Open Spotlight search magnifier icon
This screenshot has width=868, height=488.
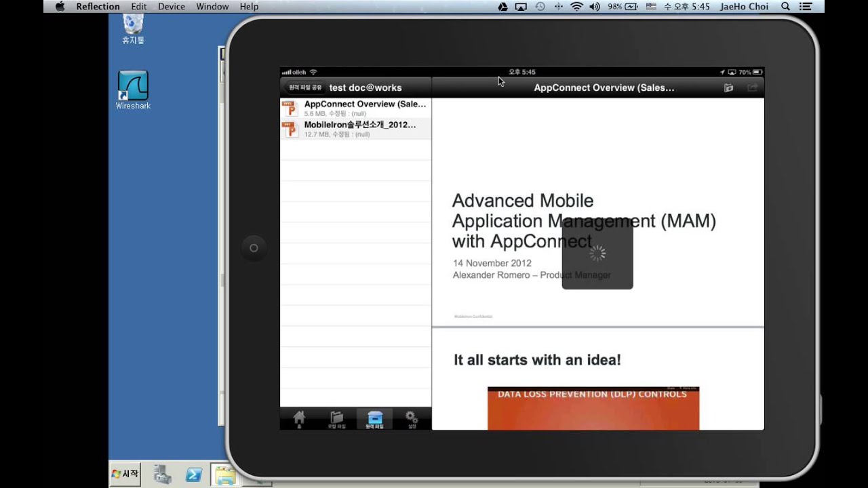(785, 6)
